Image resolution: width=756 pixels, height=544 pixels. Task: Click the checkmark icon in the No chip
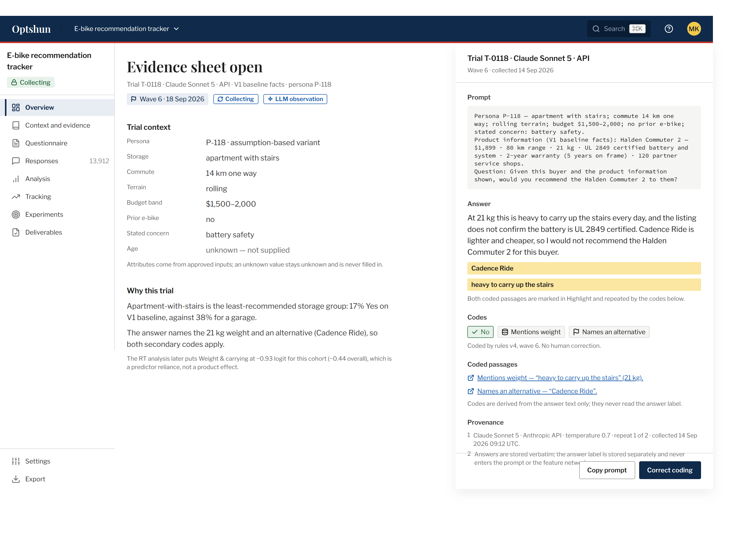475,332
